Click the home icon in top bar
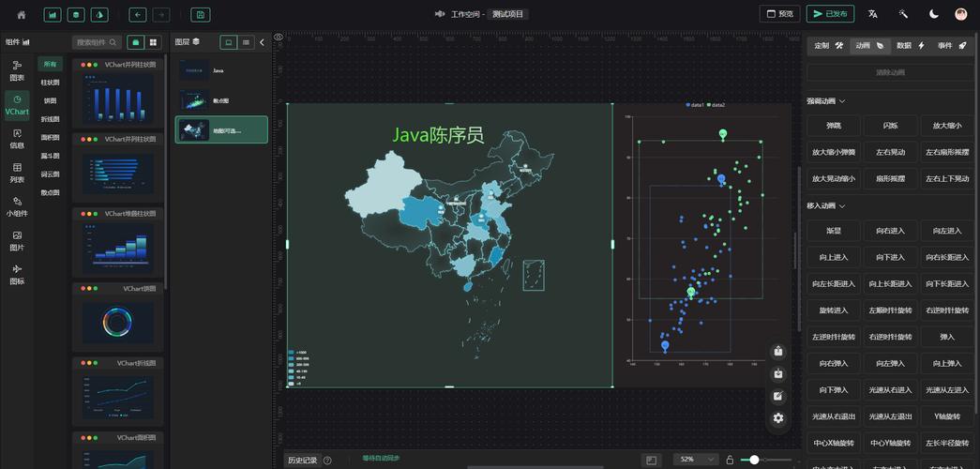 (x=22, y=14)
